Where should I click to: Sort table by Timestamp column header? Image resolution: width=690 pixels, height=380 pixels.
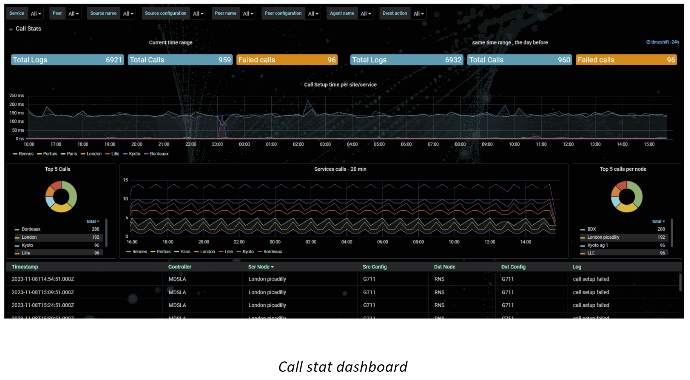(25, 267)
